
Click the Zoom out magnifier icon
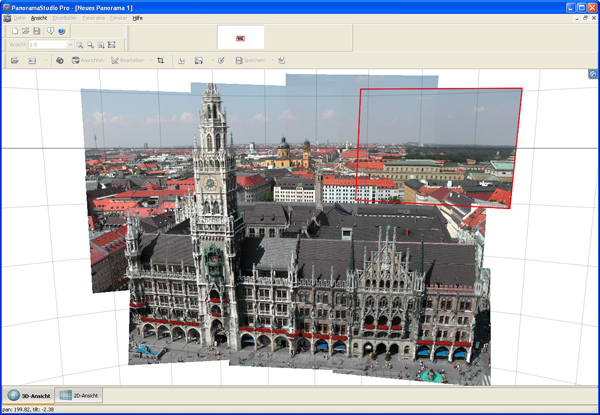tap(90, 45)
